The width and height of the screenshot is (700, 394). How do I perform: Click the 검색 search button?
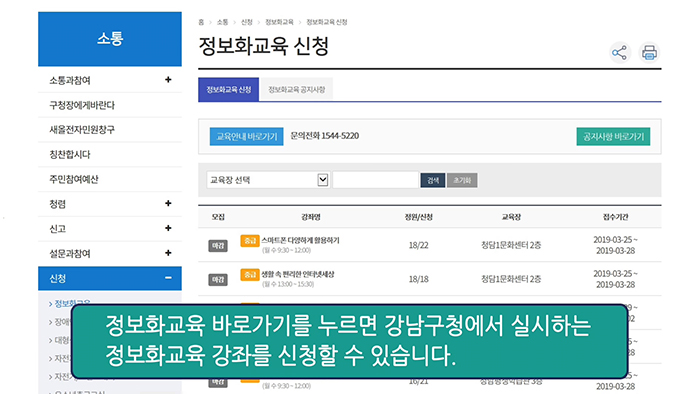[433, 180]
